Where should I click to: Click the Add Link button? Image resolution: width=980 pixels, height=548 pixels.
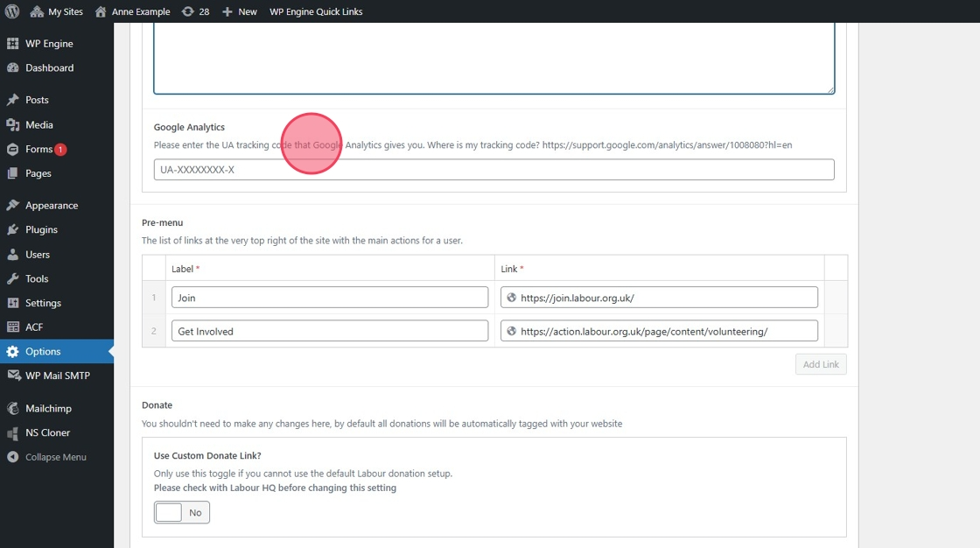click(821, 364)
